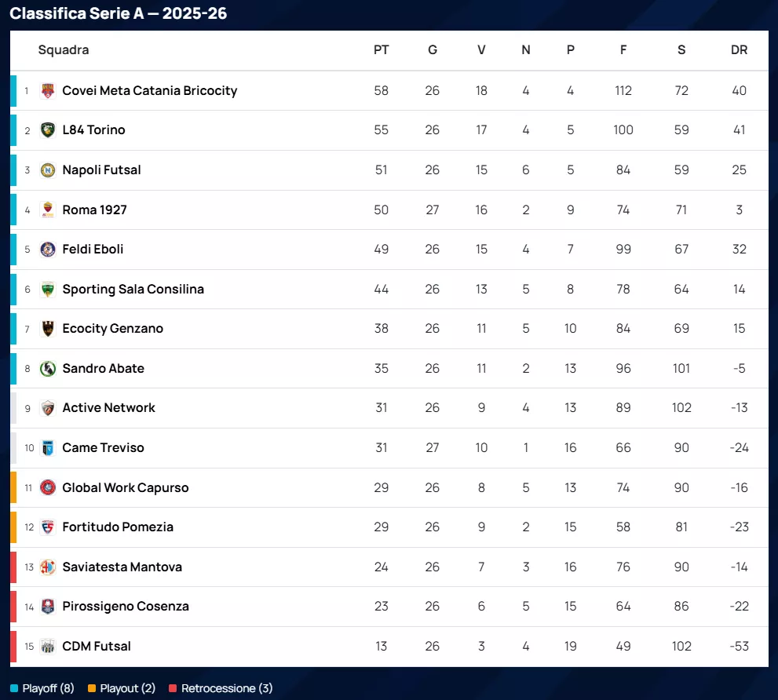This screenshot has height=700, width=778.
Task: Click the Came Treviso team badge
Action: point(48,448)
